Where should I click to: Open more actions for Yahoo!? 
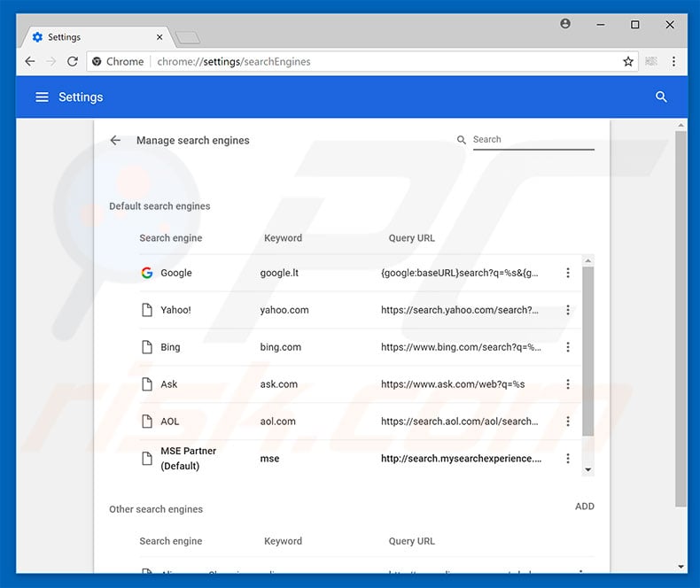pos(567,310)
